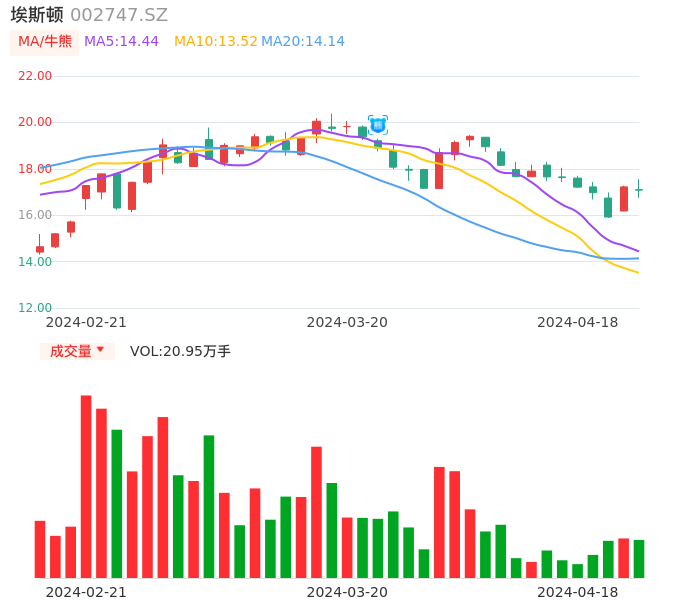The image size is (686, 606).
Task: Click the 12.00 price axis label
Action: [x=35, y=308]
